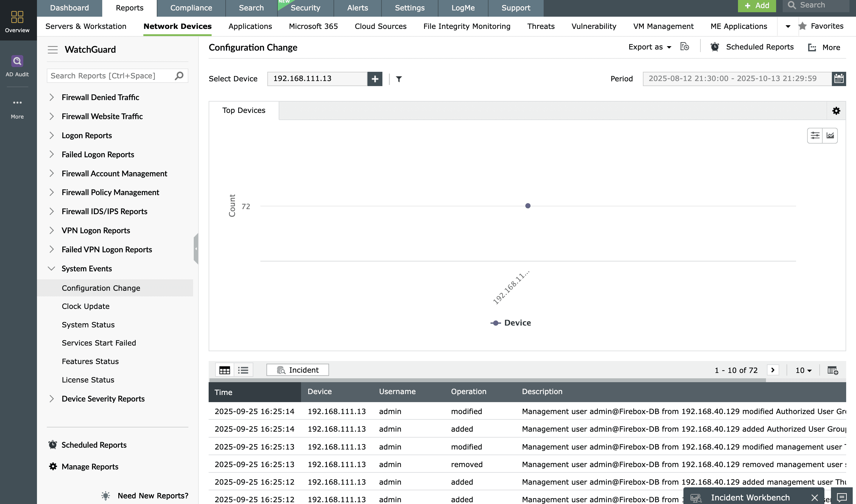The image size is (856, 504).
Task: Switch to list view layout
Action: tap(243, 370)
